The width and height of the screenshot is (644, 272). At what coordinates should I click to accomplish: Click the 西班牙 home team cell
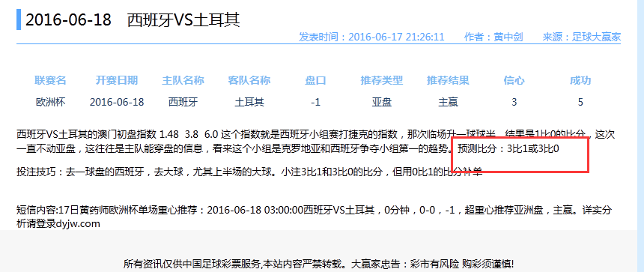(183, 102)
